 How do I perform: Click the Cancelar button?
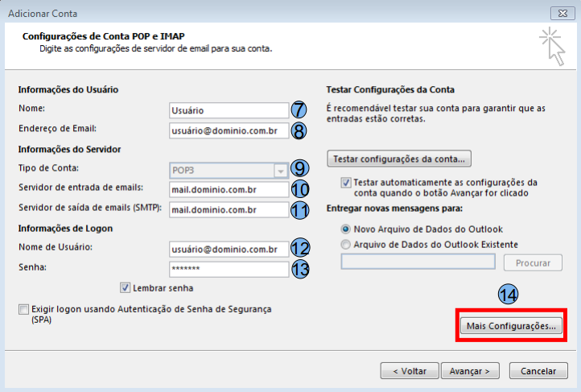(x=538, y=371)
